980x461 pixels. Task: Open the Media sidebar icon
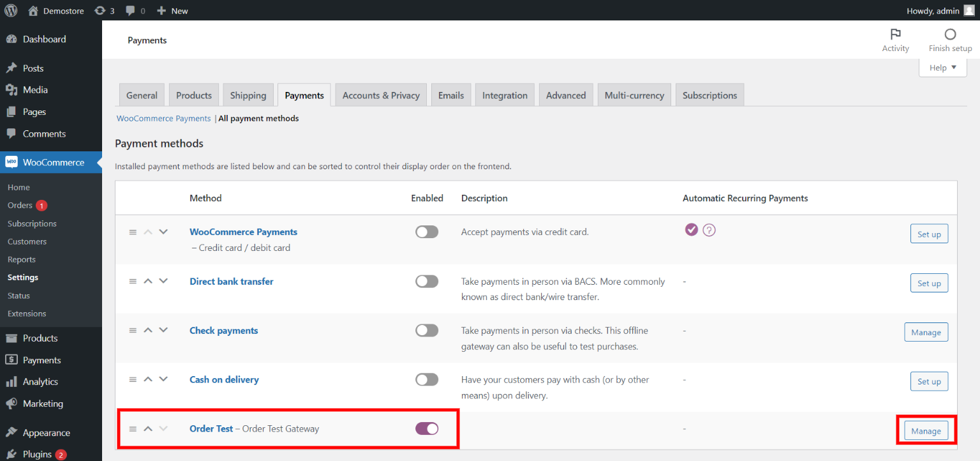point(11,90)
